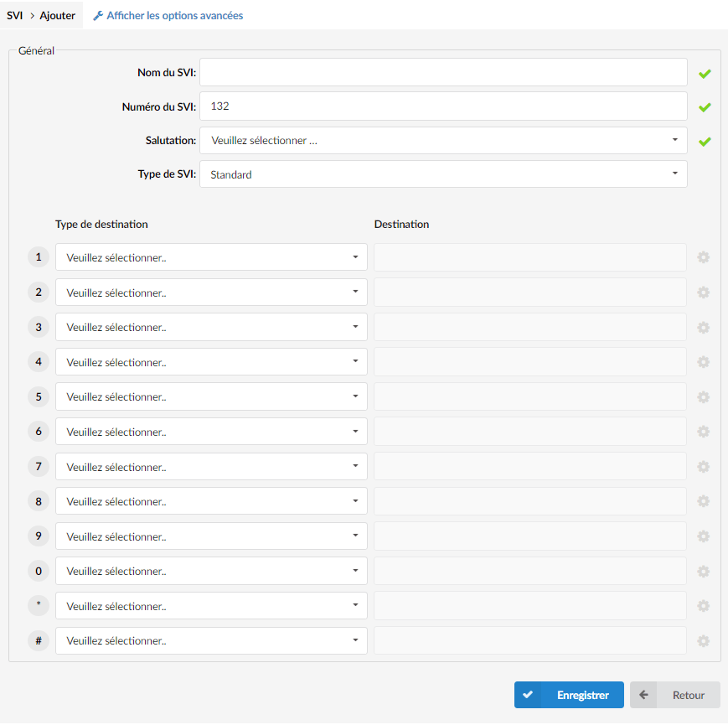Open settings gear for key 9 row

click(x=703, y=536)
